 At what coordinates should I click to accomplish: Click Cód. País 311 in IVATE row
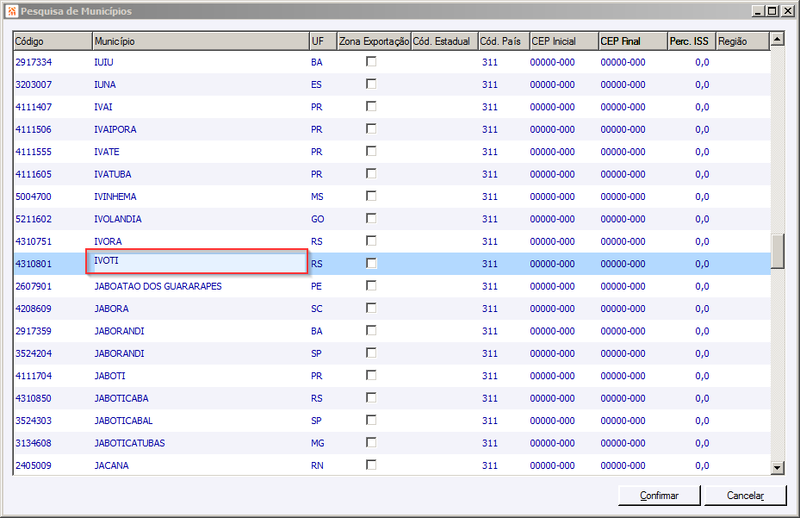489,152
